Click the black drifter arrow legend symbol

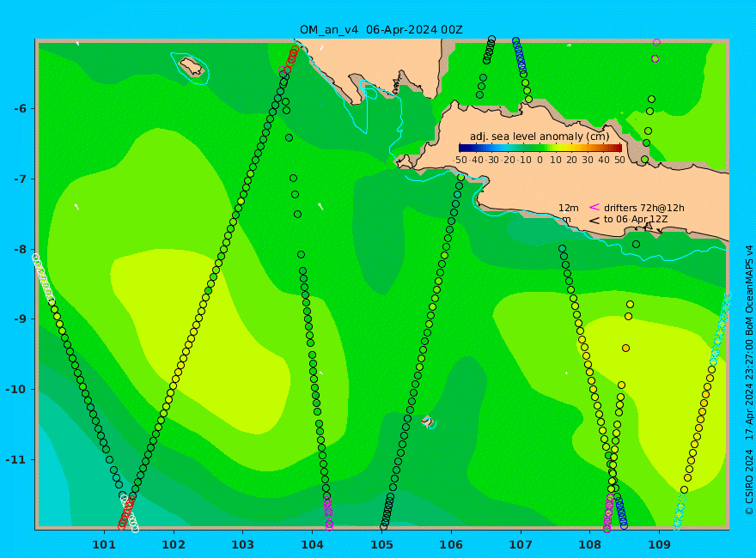(x=594, y=221)
